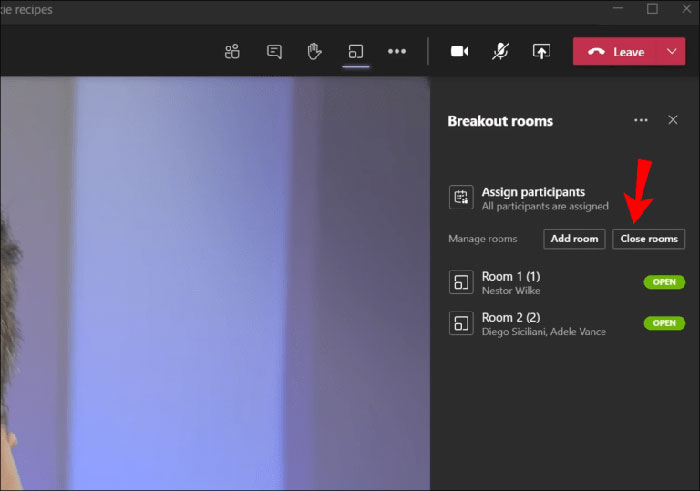Close the Breakout rooms panel
The width and height of the screenshot is (700, 491).
click(x=672, y=120)
